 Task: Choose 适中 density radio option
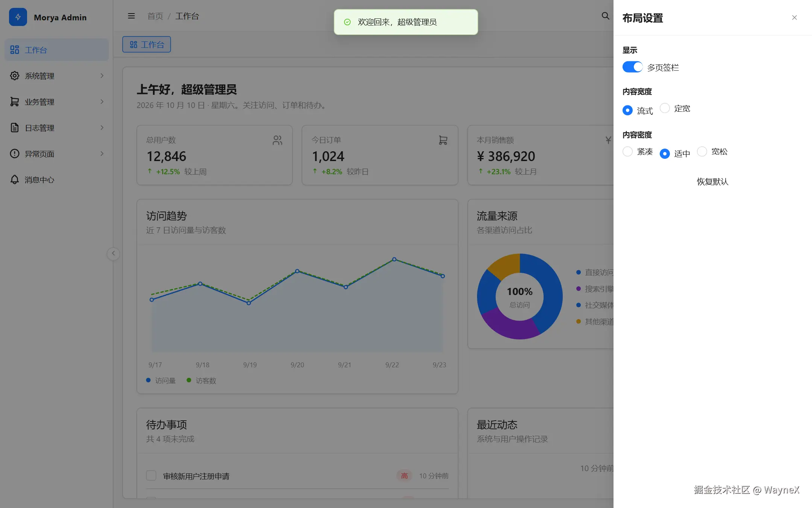point(665,154)
